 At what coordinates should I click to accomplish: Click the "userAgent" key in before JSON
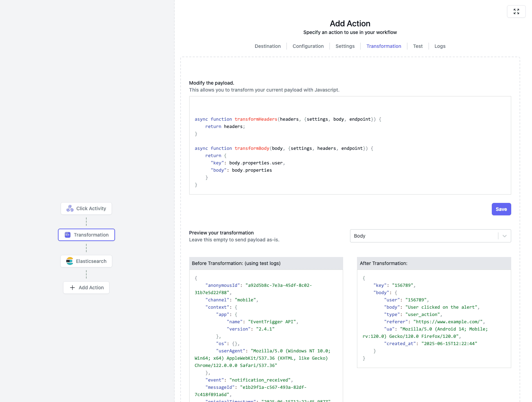230,351
